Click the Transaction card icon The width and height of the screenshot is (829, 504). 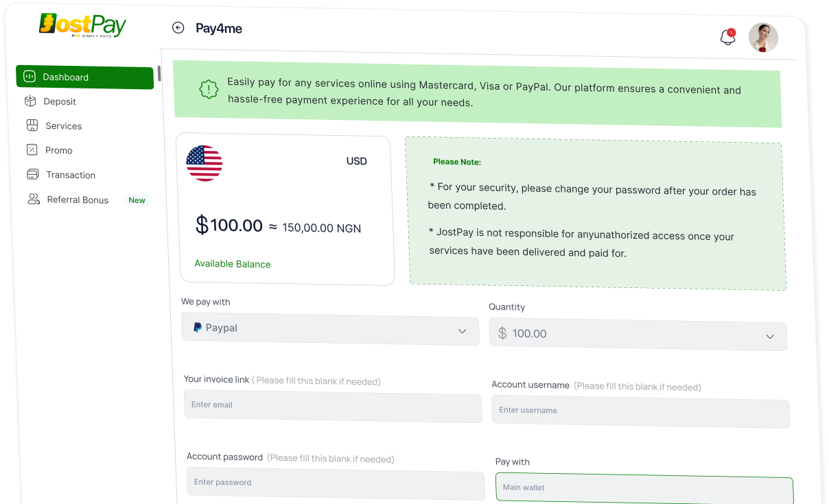click(x=32, y=174)
